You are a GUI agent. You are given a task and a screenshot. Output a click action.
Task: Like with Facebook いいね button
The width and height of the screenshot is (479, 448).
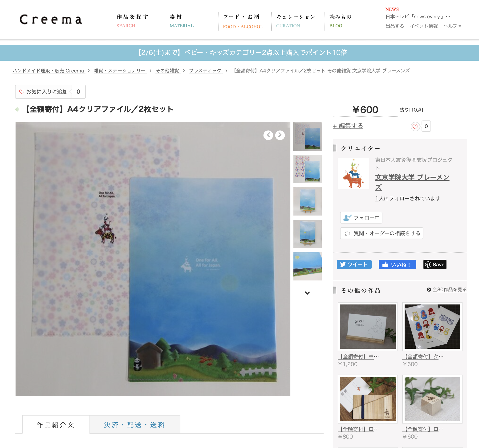click(x=397, y=264)
